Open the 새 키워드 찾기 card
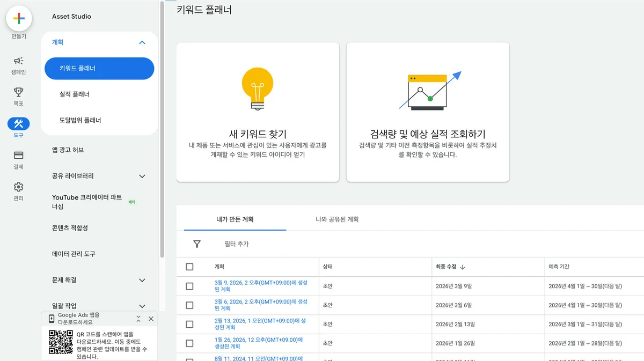644x361 pixels. click(258, 113)
